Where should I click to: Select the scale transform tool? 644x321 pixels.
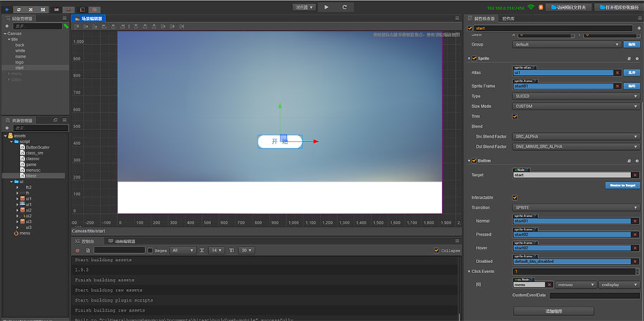pos(30,9)
